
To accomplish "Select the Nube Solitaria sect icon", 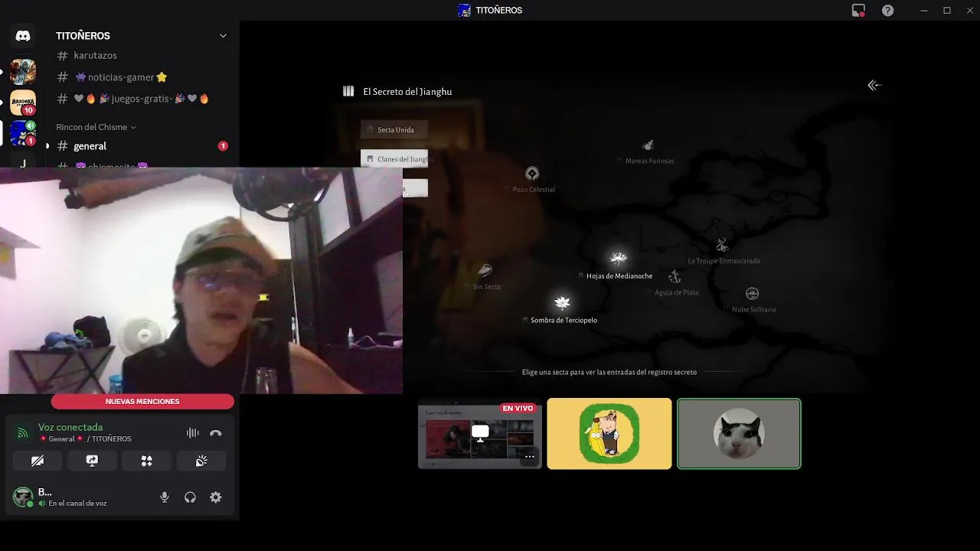I will point(753,293).
